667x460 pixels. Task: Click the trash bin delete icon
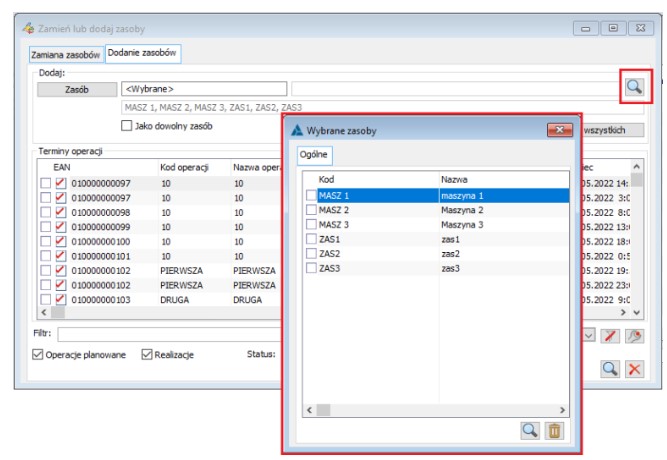[555, 430]
